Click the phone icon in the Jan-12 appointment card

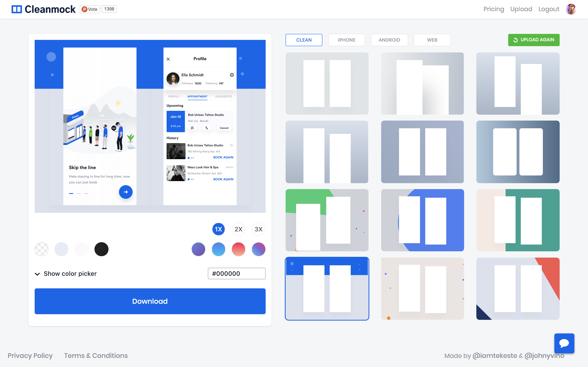tap(207, 128)
